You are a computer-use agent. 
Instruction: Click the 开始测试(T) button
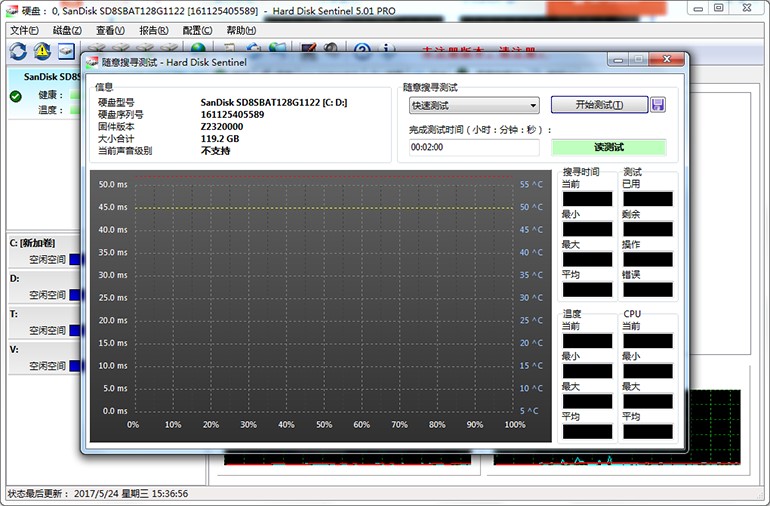[598, 105]
